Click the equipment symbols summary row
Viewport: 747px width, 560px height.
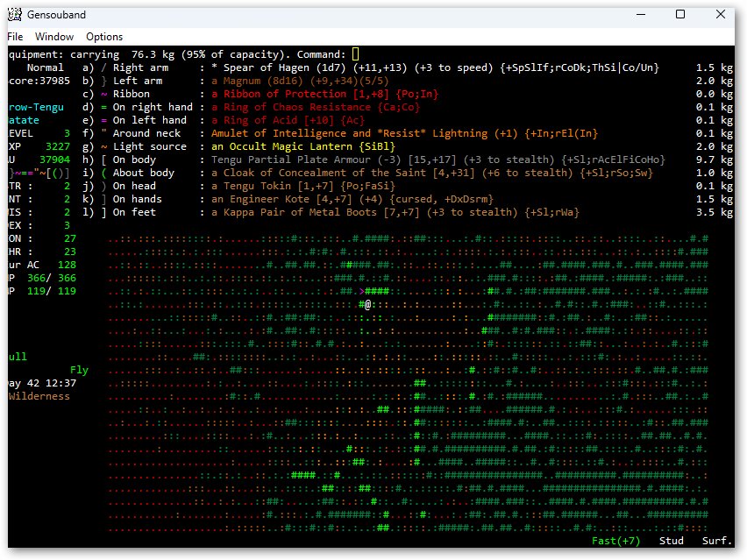(x=39, y=173)
